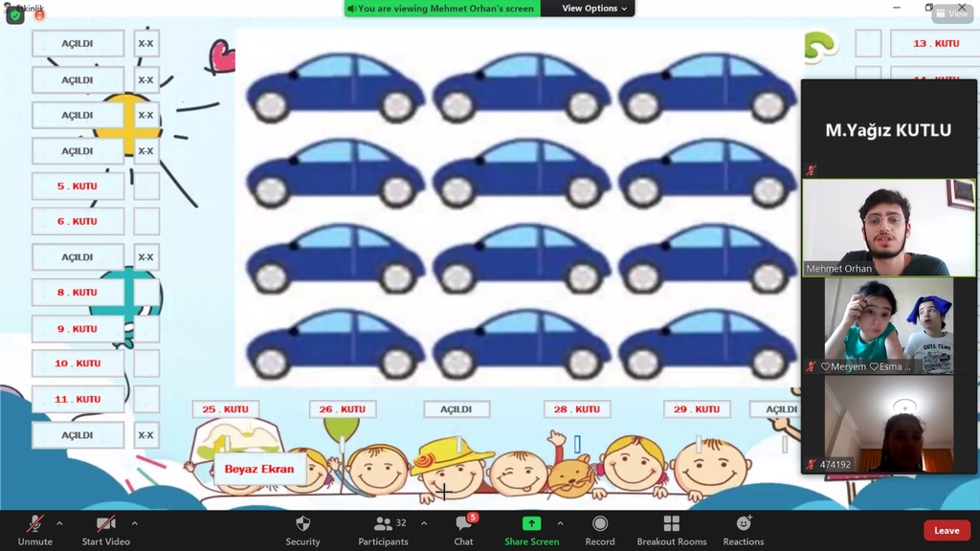Click the empty box beside 5 . KUTU
This screenshot has height=551, width=980.
coord(146,187)
